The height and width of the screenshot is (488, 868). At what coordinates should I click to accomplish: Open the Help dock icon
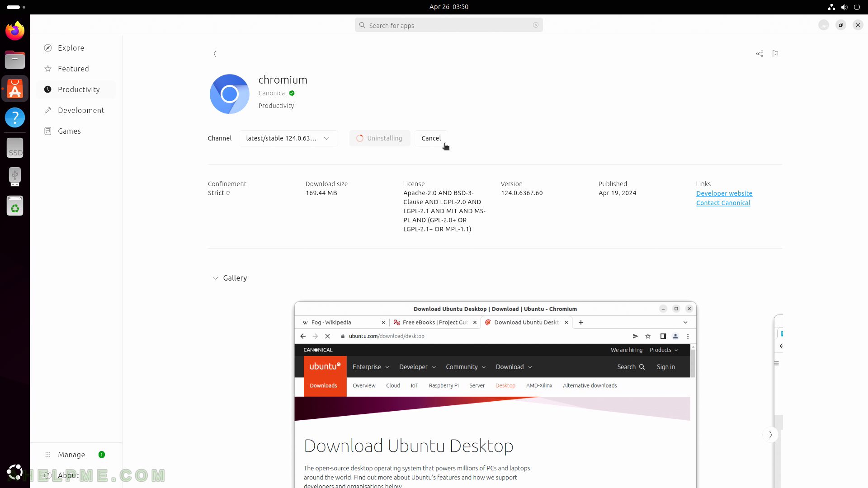(x=15, y=117)
